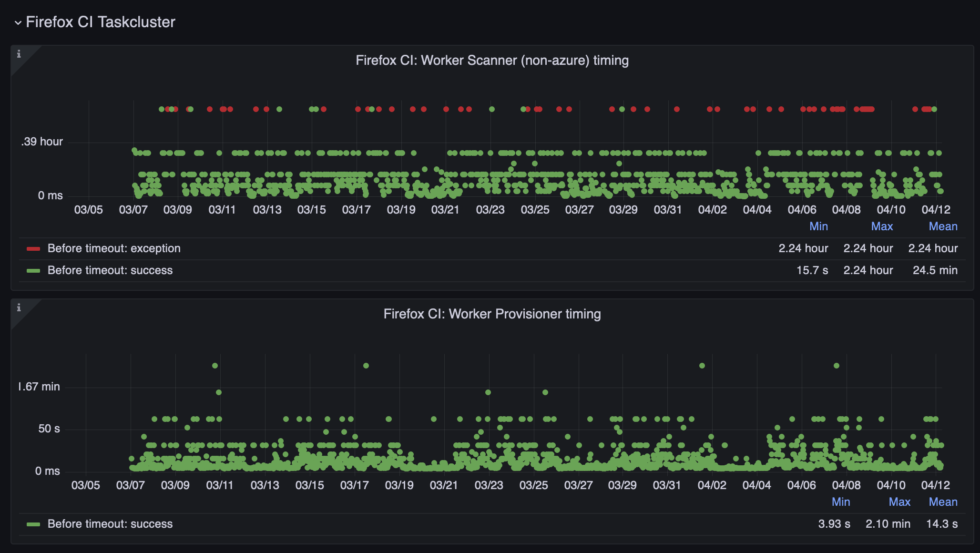Open the Worker Provisioner timing panel title menu
This screenshot has height=553, width=980.
[492, 314]
